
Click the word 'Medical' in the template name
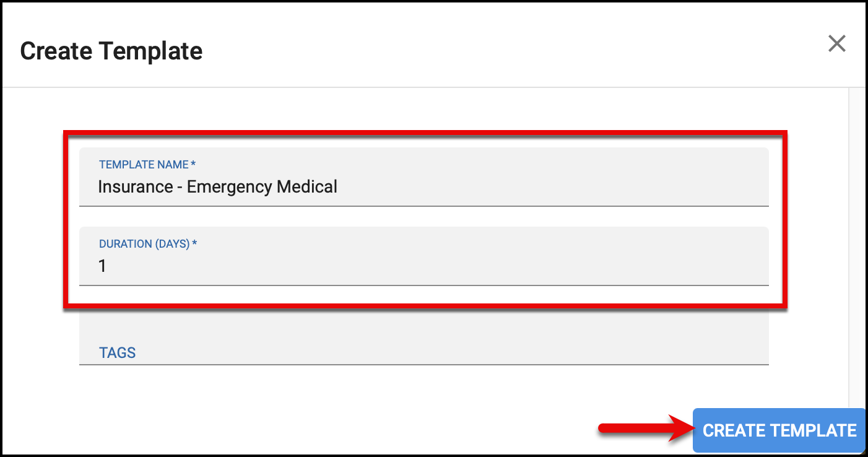click(307, 186)
